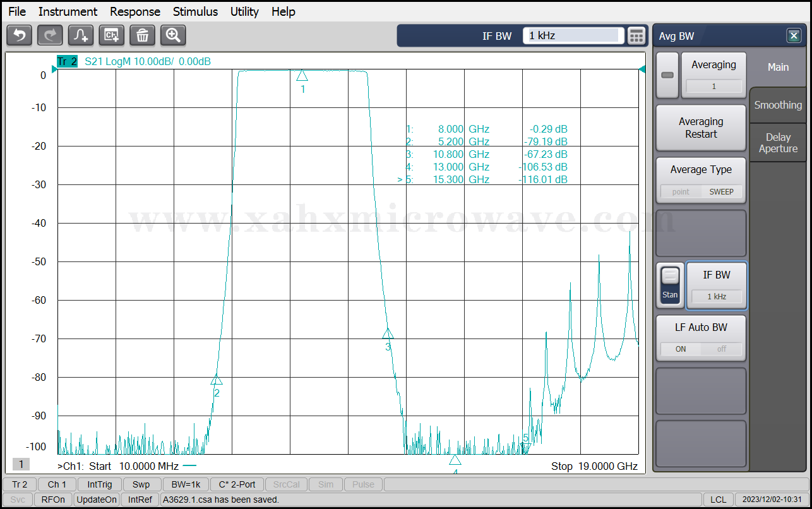The image size is (812, 509).
Task: Click the RFOn status bar indicator
Action: (x=53, y=500)
